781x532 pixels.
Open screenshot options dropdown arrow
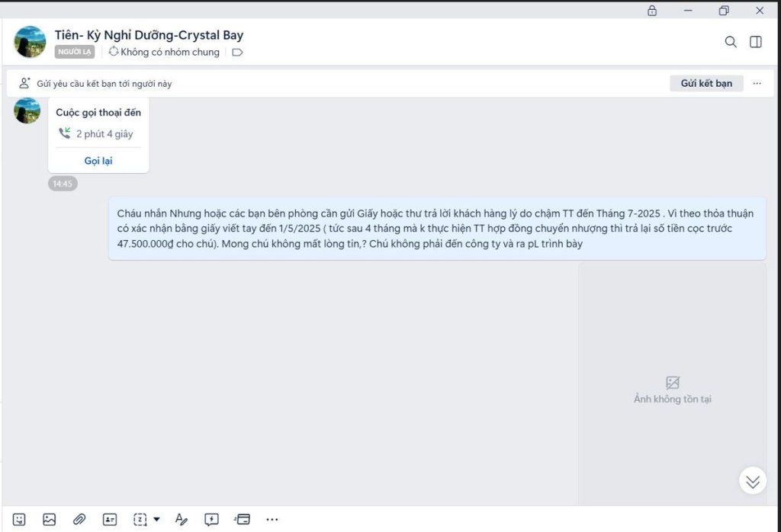click(156, 520)
